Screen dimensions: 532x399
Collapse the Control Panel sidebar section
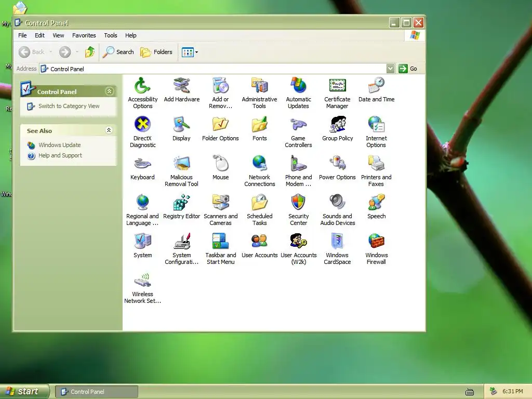pyautogui.click(x=109, y=91)
